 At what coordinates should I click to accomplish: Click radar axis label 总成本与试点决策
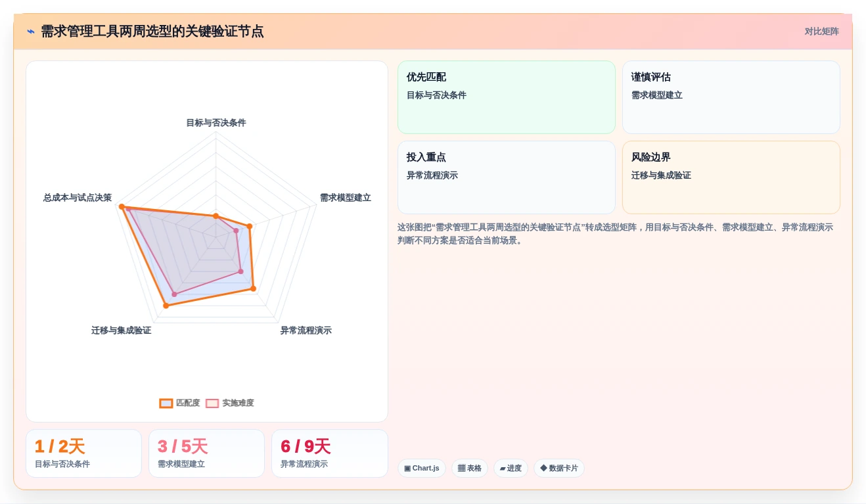tap(78, 198)
